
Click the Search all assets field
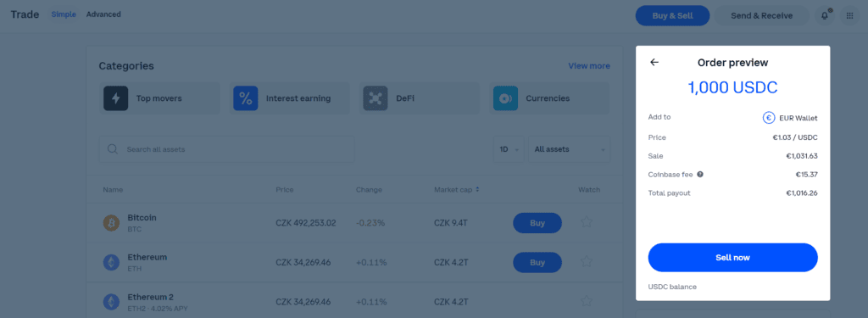click(226, 149)
